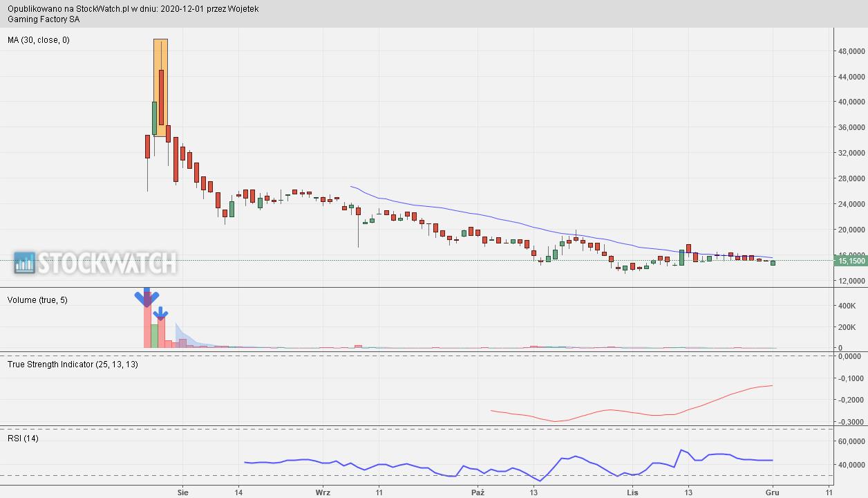Image resolution: width=868 pixels, height=498 pixels.
Task: Click the True Strength Indicator (25, 13, 13) label
Action: click(x=73, y=365)
